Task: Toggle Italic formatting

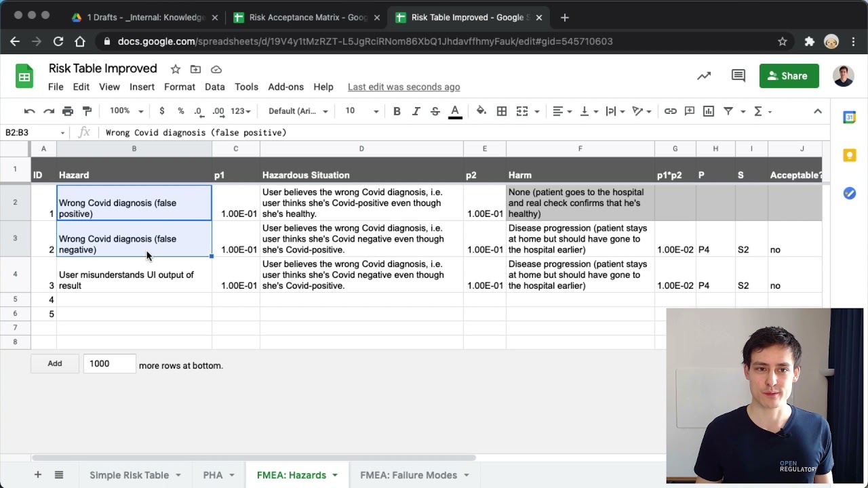Action: [x=416, y=111]
